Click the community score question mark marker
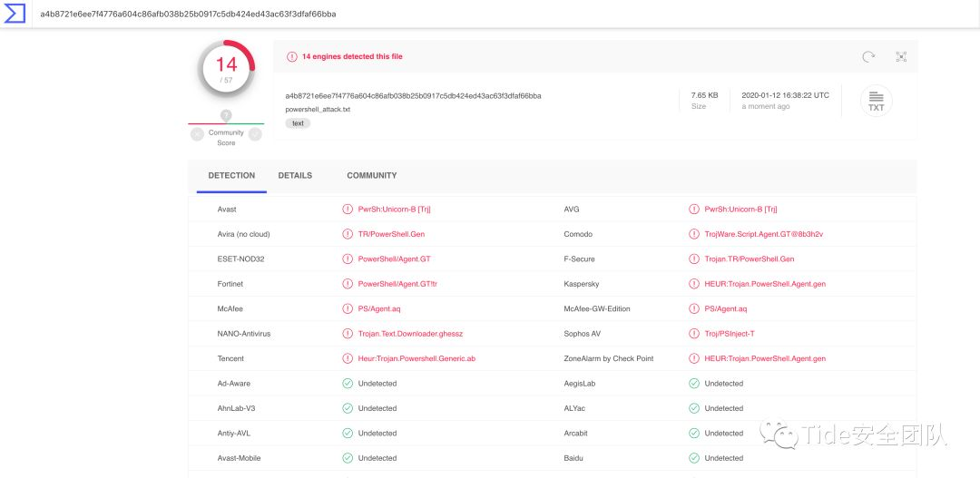980x478 pixels. coord(226,115)
